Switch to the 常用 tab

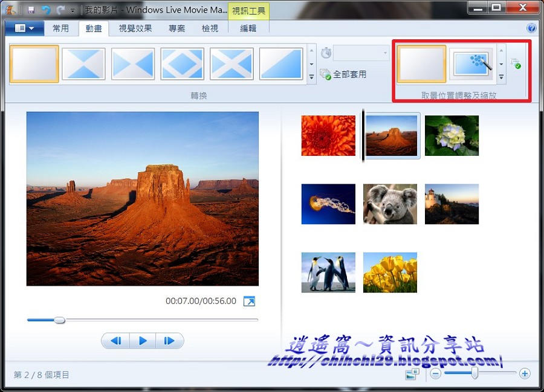[60, 28]
